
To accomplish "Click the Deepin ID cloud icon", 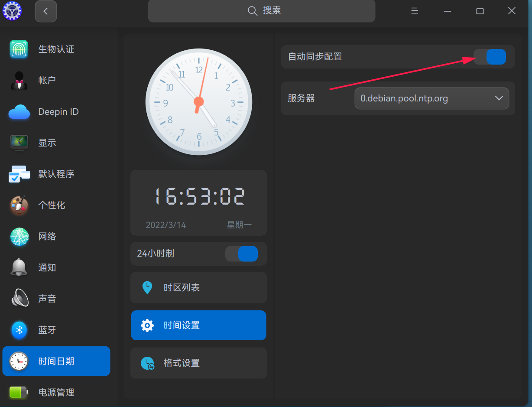I will click(19, 111).
